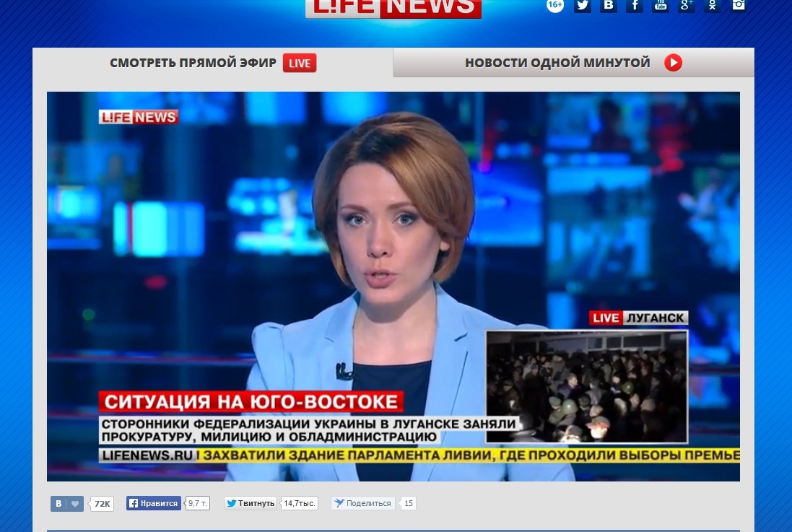Click the red LIVE badge beside Смотреть прямой эфир
Screen dimensions: 792x532
click(300, 63)
